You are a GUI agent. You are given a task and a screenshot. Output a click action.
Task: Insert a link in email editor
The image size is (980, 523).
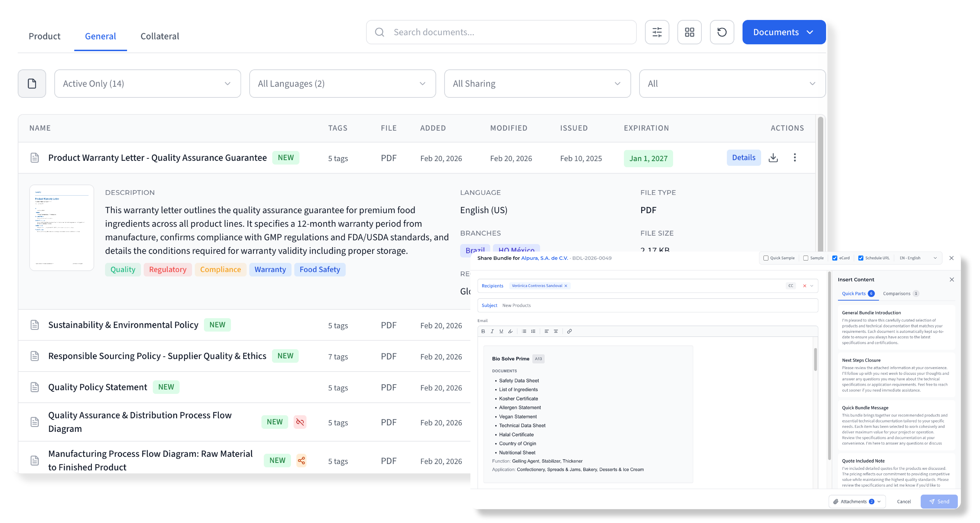[569, 331]
